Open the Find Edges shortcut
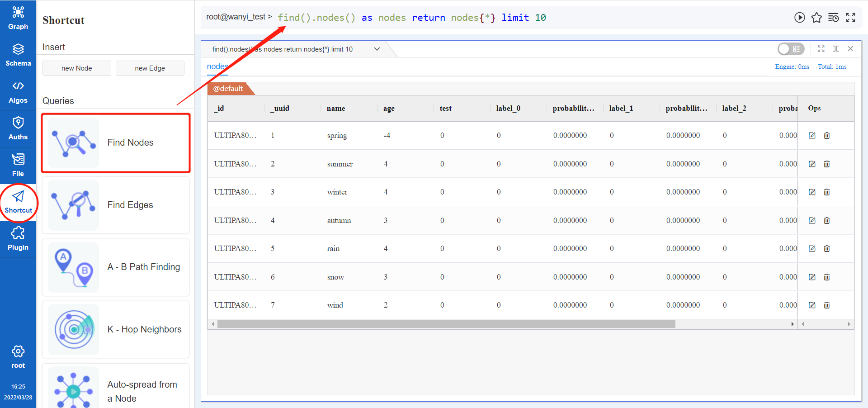The image size is (868, 408). pos(116,205)
